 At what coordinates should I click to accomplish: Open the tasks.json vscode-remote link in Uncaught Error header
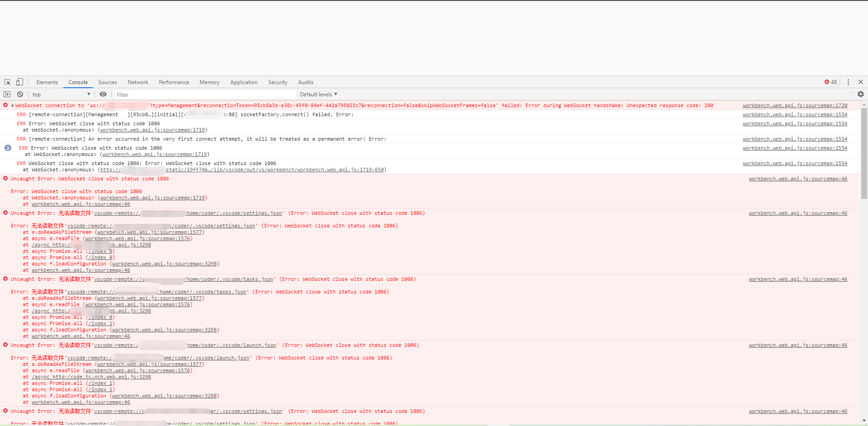tap(184, 279)
